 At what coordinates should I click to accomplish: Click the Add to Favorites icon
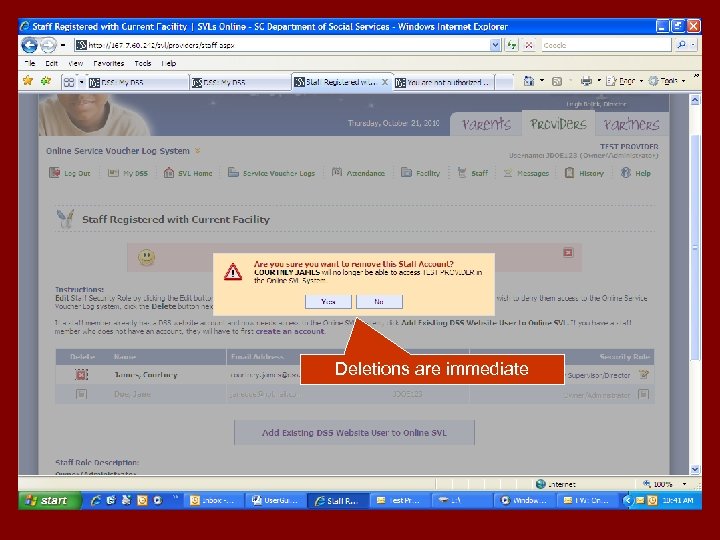coord(45,81)
